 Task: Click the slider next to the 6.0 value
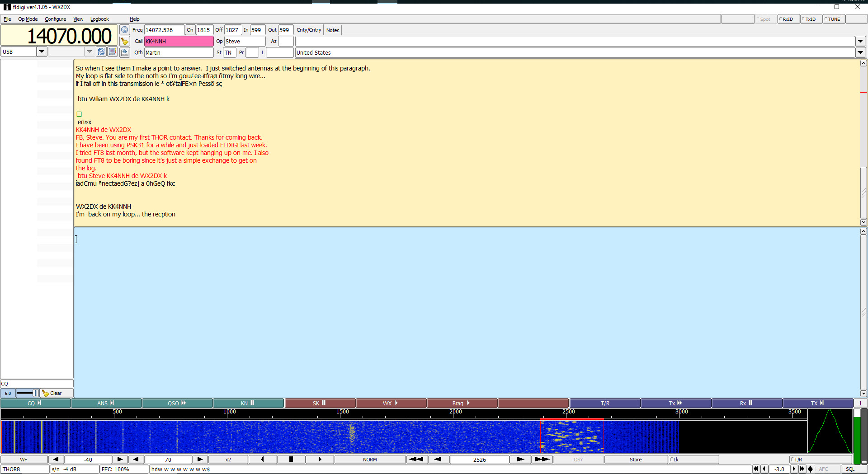tap(28, 393)
